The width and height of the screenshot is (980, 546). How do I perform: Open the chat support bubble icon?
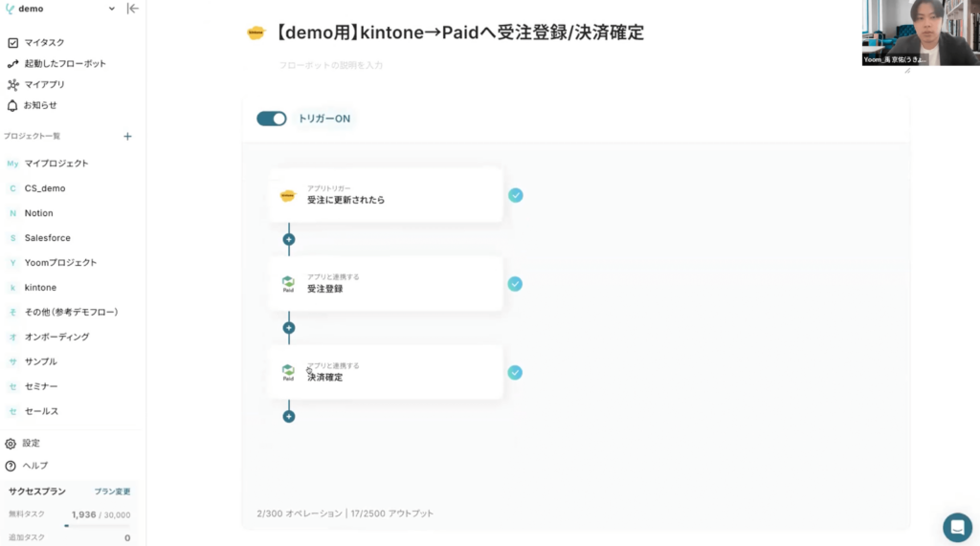click(957, 527)
